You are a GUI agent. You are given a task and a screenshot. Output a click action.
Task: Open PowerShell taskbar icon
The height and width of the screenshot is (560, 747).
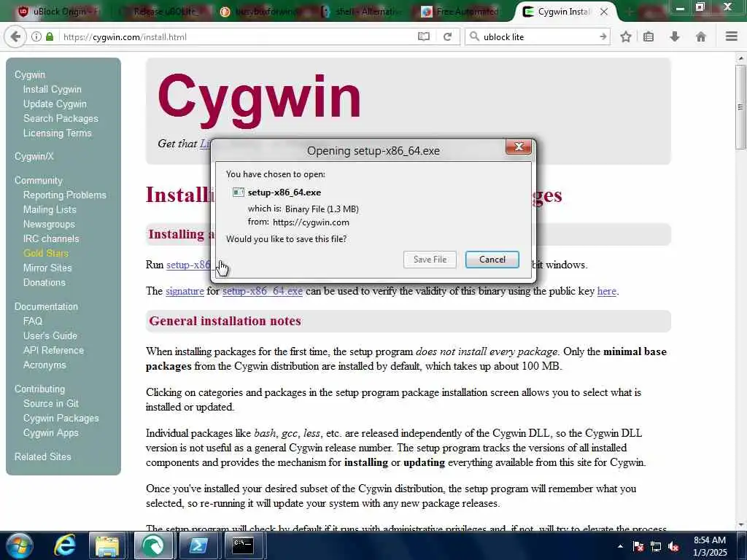coord(198,545)
